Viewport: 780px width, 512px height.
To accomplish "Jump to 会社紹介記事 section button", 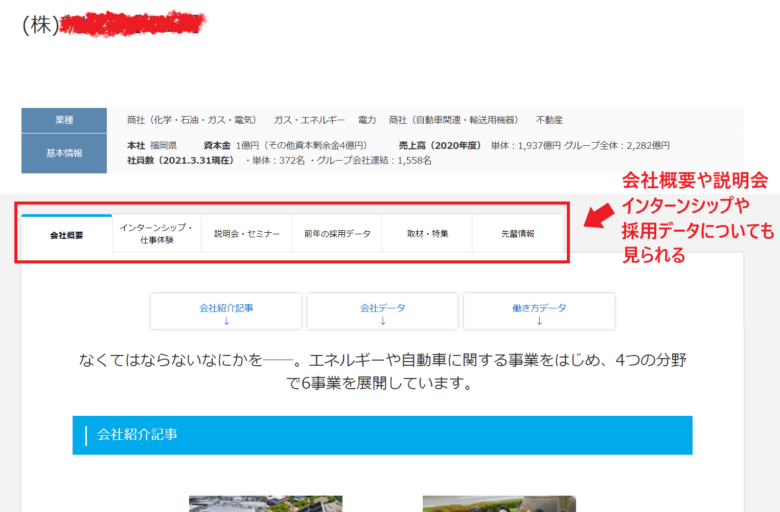I will point(226,311).
